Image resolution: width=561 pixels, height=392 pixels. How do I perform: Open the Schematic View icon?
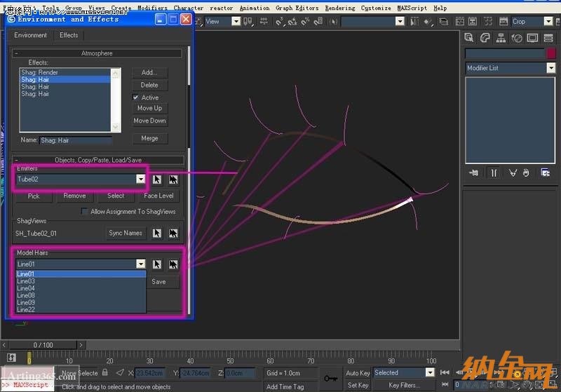tap(473, 22)
